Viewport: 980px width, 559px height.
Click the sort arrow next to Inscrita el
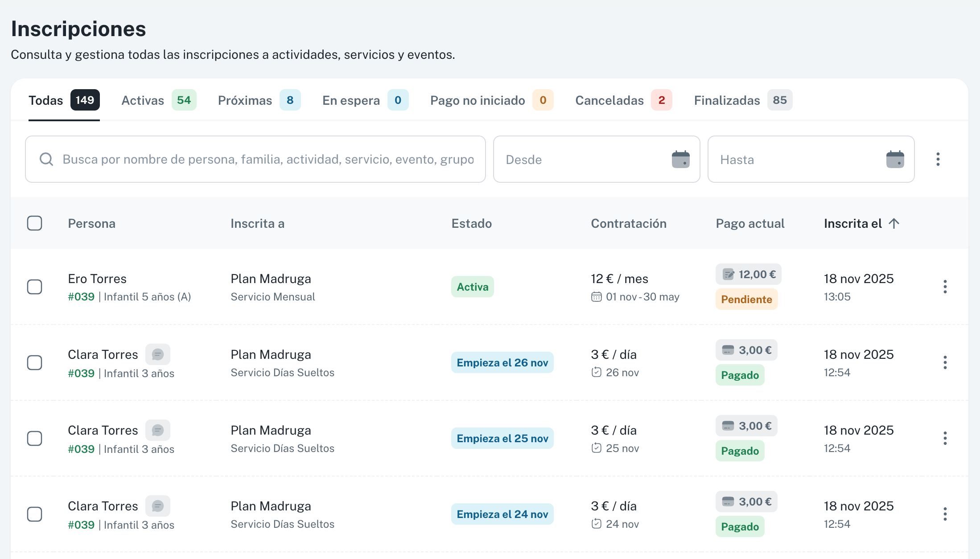(x=894, y=223)
